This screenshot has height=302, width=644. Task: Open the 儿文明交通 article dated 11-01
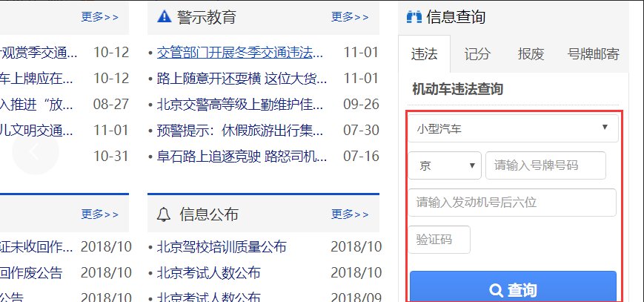(37, 131)
